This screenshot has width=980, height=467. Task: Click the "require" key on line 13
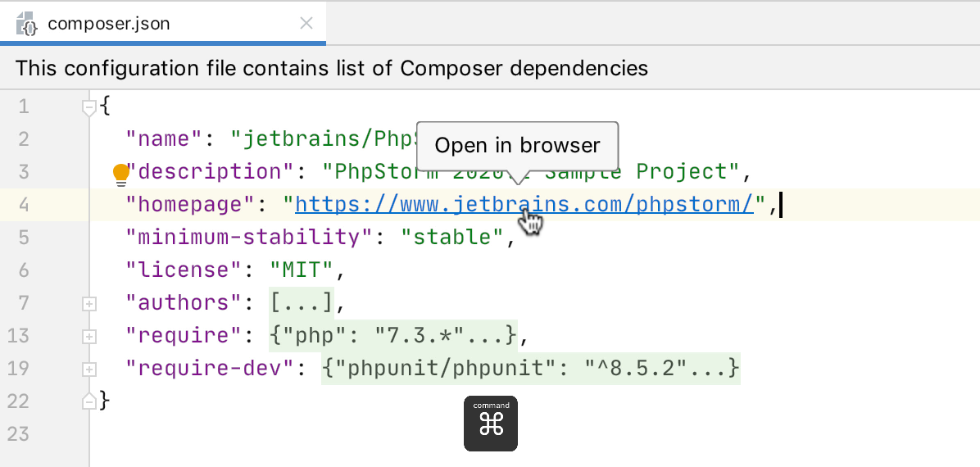click(x=184, y=336)
